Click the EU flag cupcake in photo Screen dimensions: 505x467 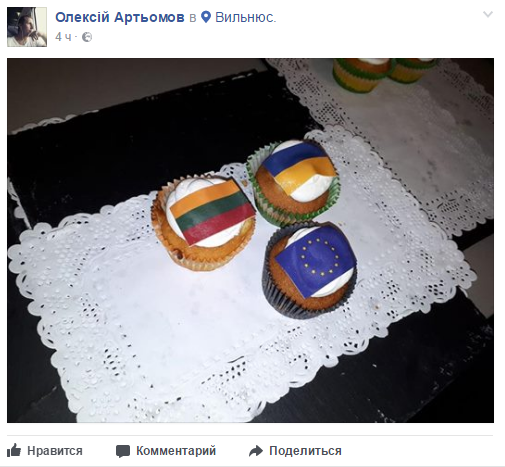click(310, 270)
